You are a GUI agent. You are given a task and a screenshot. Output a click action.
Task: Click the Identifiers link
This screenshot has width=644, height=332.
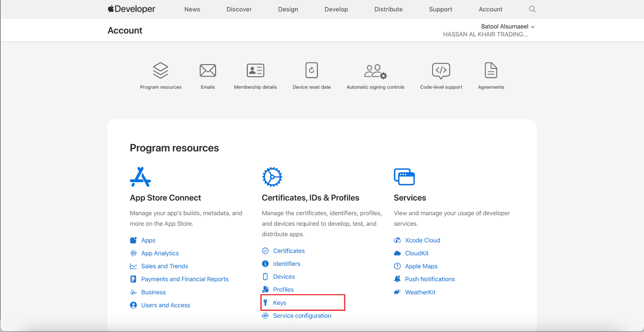[286, 264]
